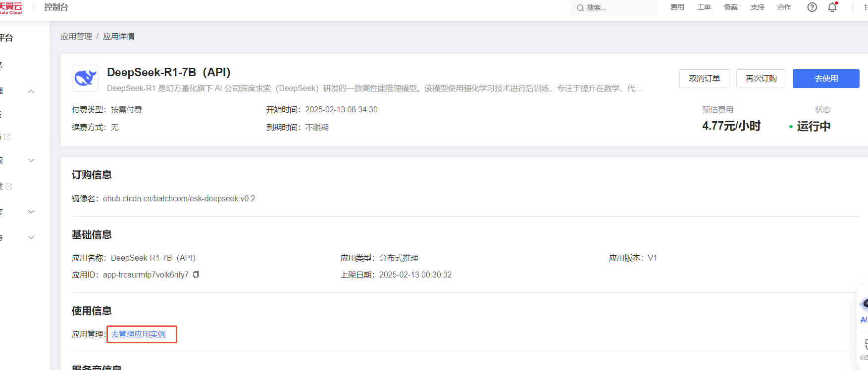Open the 合作 menu
This screenshot has width=868, height=370.
coord(784,7)
